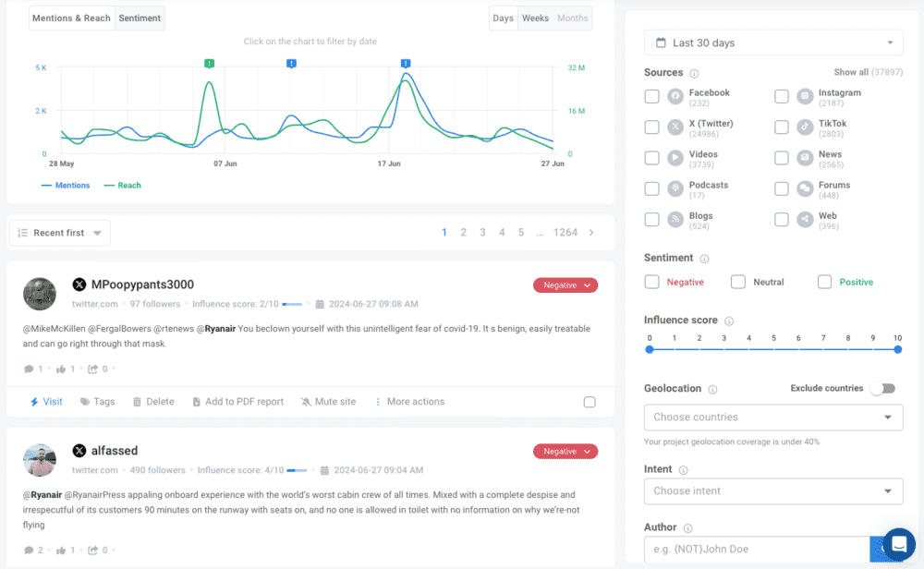The width and height of the screenshot is (924, 569).
Task: Click the Videos source play icon
Action: pyautogui.click(x=675, y=158)
